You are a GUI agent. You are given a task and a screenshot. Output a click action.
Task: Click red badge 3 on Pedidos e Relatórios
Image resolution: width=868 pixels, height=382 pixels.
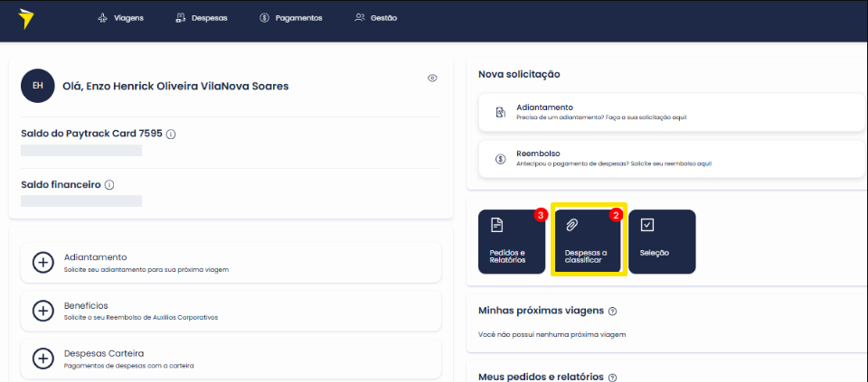pyautogui.click(x=541, y=215)
